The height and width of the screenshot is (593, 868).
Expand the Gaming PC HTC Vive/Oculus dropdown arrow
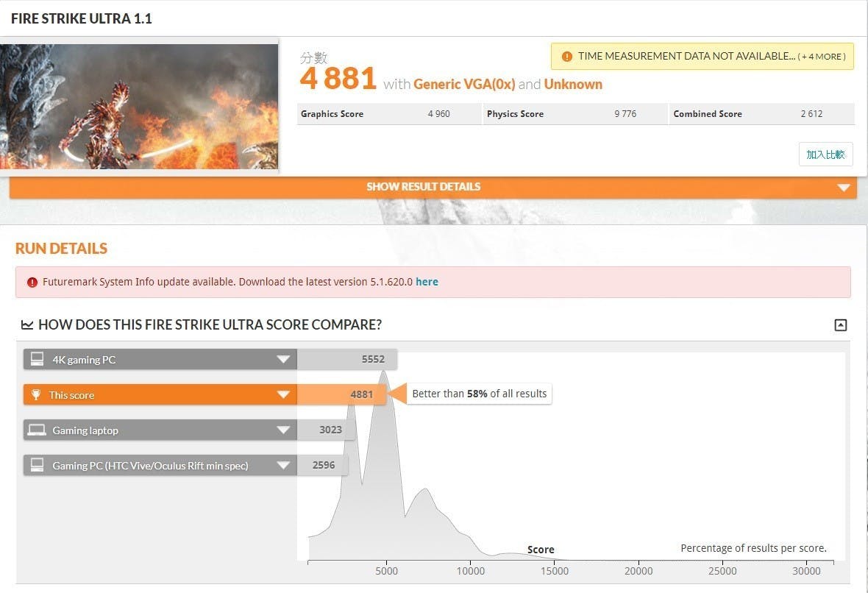click(283, 466)
